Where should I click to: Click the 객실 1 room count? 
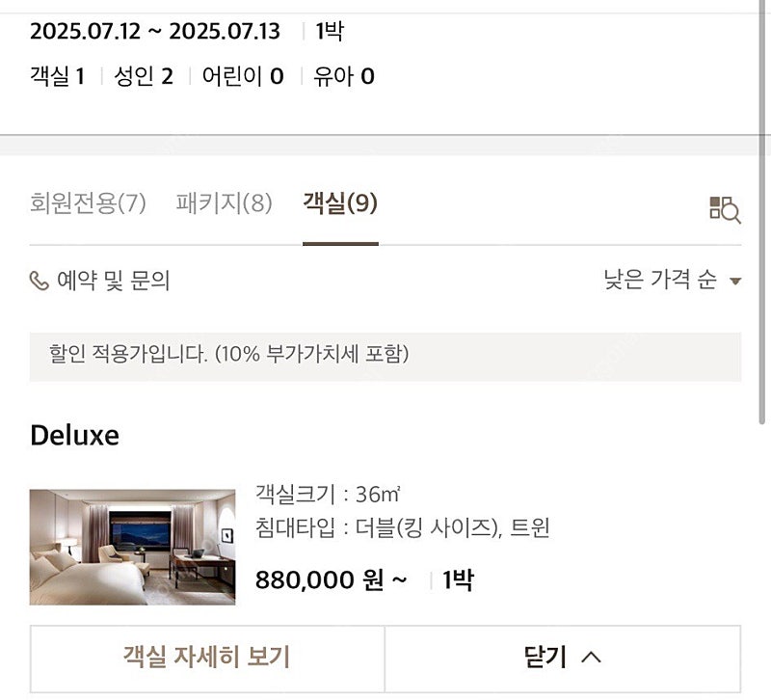pyautogui.click(x=58, y=76)
